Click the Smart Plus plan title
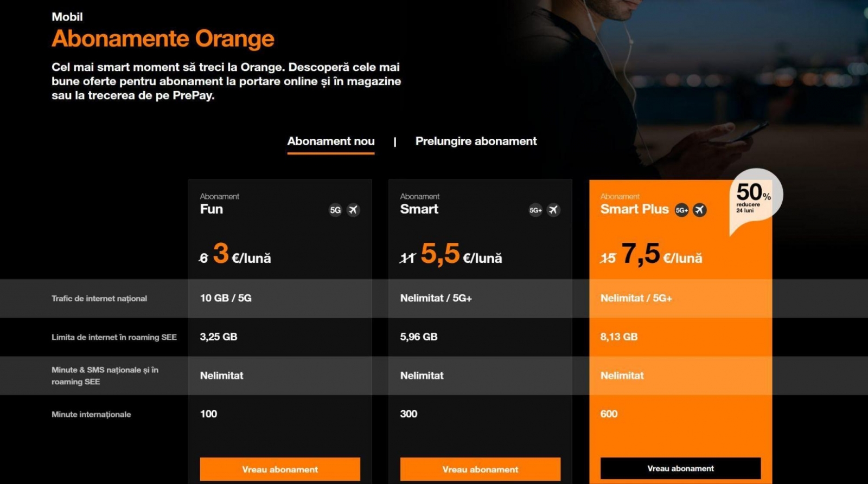Image resolution: width=868 pixels, height=484 pixels. point(635,209)
